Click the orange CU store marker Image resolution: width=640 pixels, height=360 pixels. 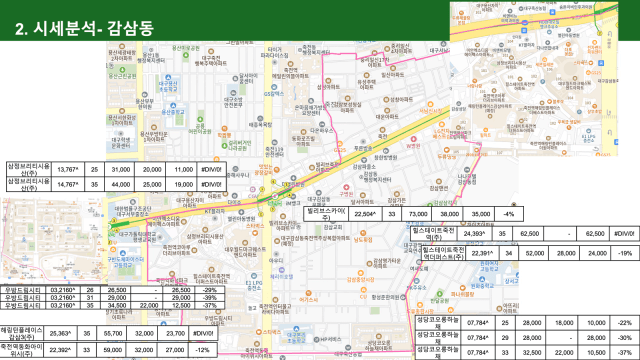pyautogui.click(x=363, y=290)
